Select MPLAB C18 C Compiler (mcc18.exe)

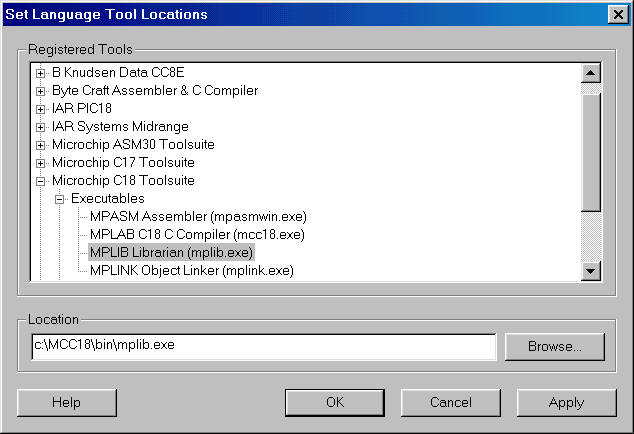tap(197, 235)
